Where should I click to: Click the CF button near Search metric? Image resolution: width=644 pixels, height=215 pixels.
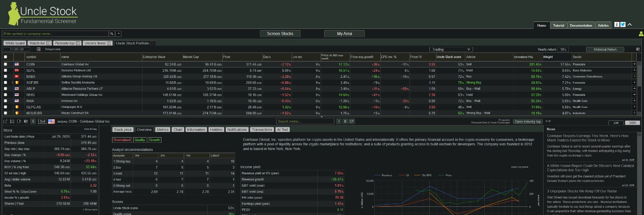coord(352,121)
